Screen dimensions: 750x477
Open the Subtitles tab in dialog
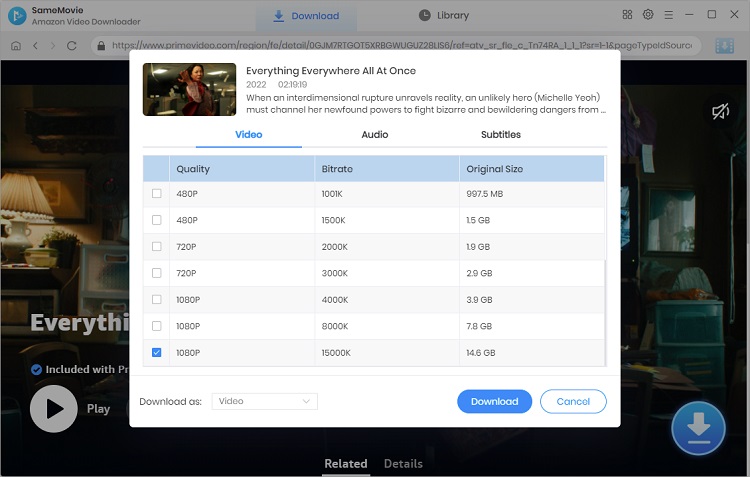[x=501, y=134]
